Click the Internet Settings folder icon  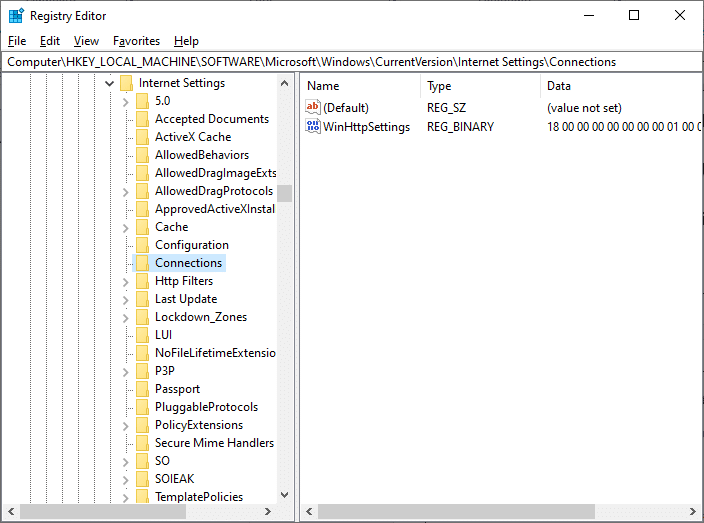[x=126, y=83]
